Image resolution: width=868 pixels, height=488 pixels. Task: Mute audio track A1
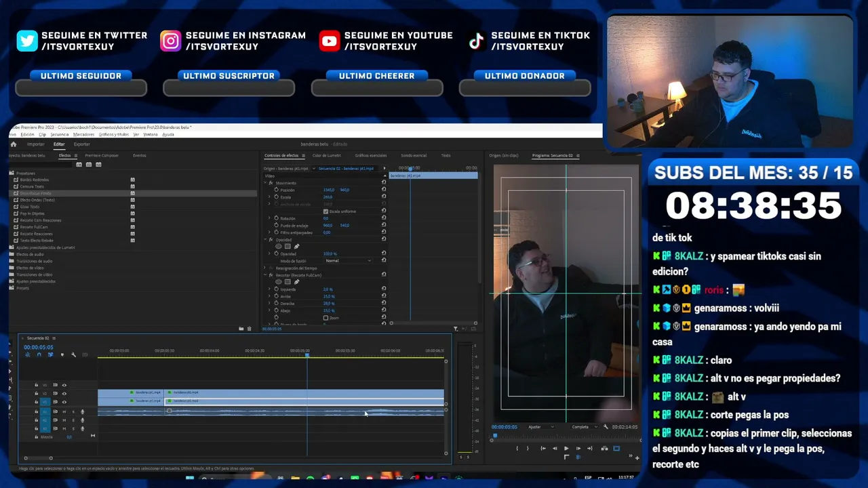64,411
